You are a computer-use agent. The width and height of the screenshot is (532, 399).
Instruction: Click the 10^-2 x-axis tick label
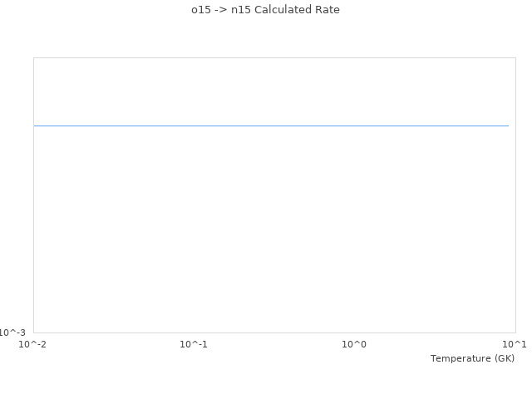(33, 344)
